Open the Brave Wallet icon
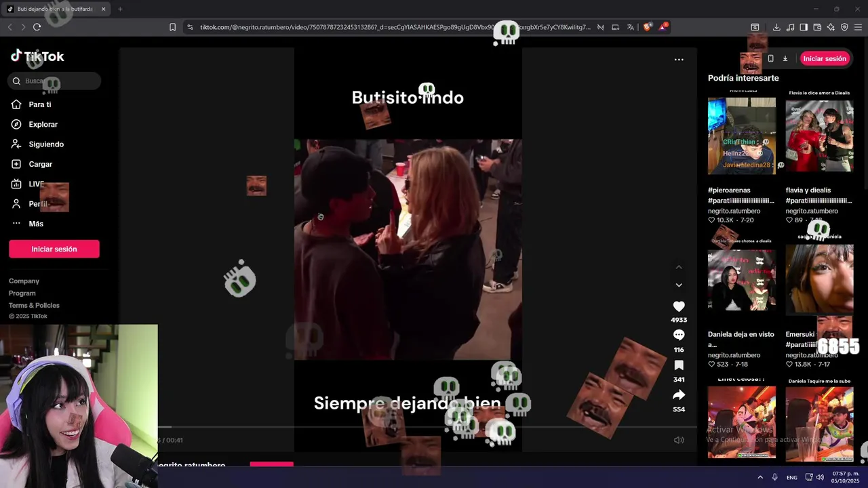This screenshot has height=488, width=868. coord(817,27)
